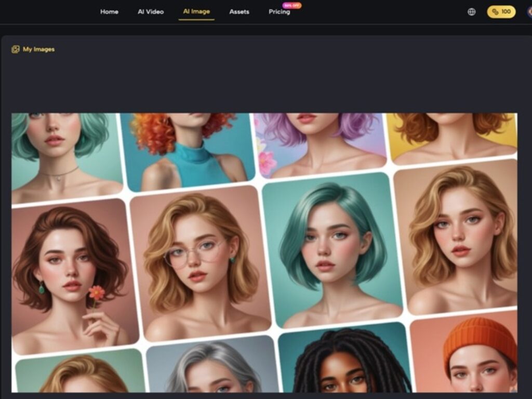Image resolution: width=532 pixels, height=399 pixels.
Task: Select the AI Image tab
Action: point(196,12)
